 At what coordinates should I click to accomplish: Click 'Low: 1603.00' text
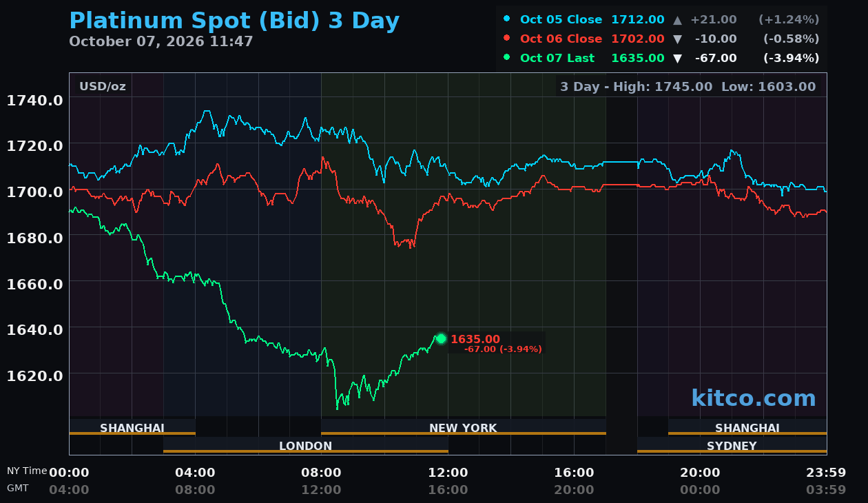pyautogui.click(x=768, y=87)
